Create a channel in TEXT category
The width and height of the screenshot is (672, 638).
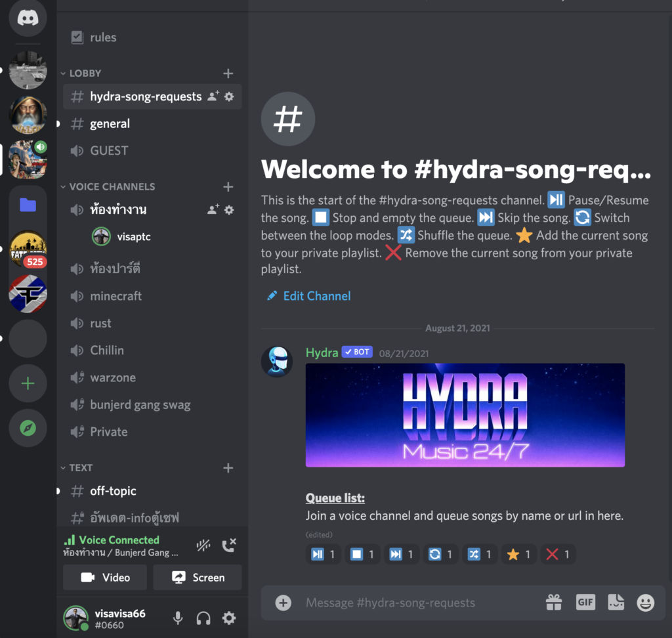click(x=228, y=468)
